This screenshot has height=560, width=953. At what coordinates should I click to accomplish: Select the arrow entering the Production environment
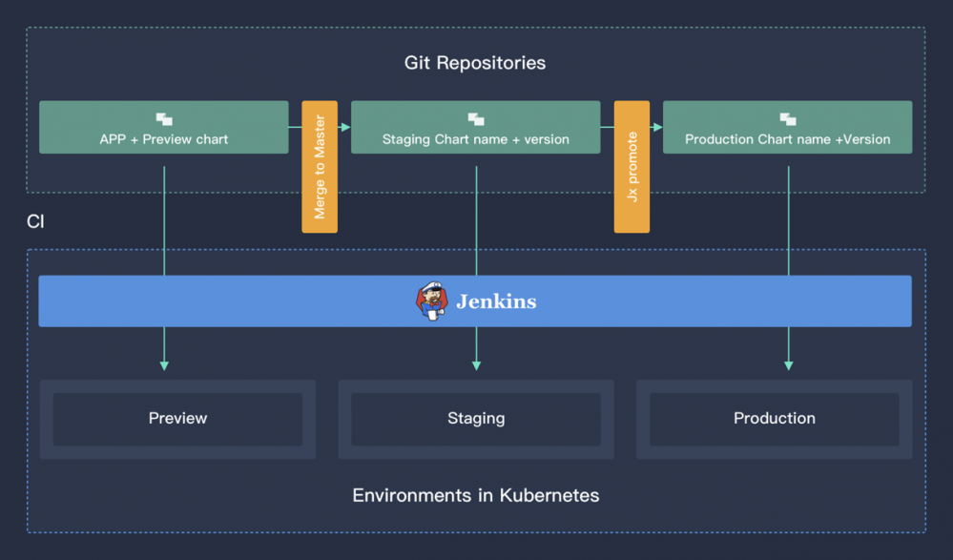[x=788, y=363]
